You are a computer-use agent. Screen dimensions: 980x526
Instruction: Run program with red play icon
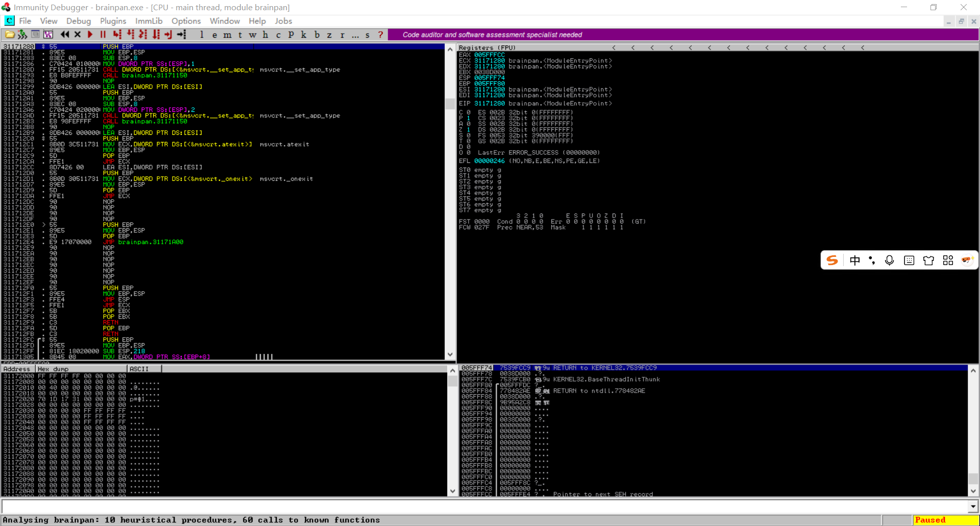tap(90, 34)
